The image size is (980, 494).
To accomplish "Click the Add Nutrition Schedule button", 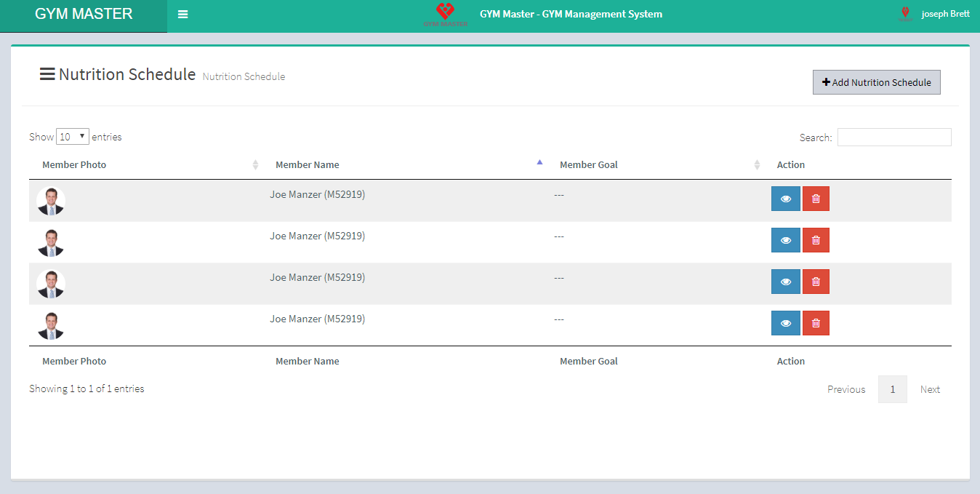I will [x=876, y=82].
